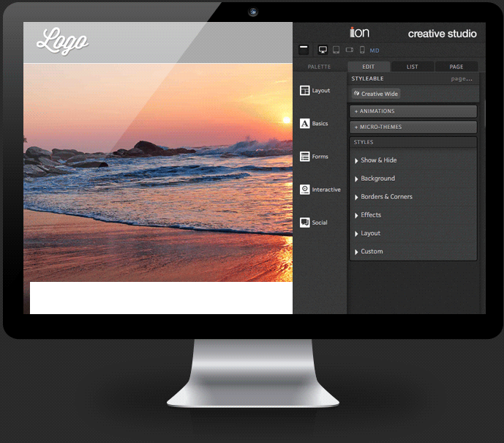Select the Layout palette icon
This screenshot has width=504, height=443.
pyautogui.click(x=305, y=91)
